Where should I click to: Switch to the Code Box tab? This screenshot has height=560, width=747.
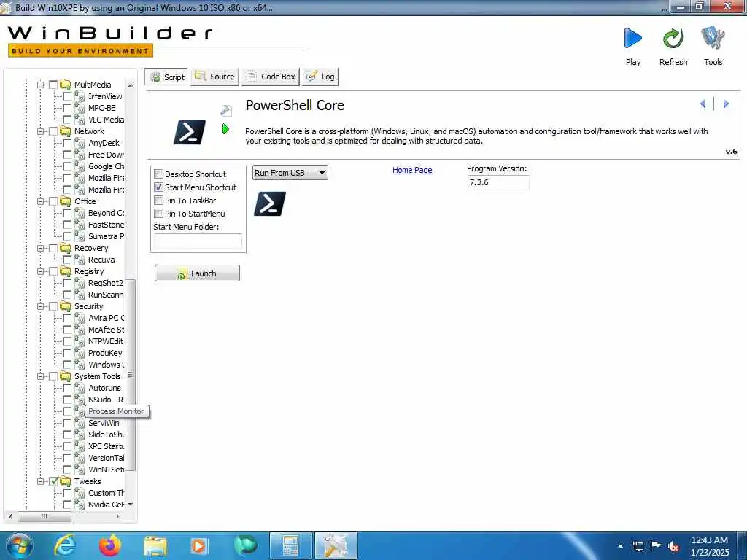coord(271,77)
